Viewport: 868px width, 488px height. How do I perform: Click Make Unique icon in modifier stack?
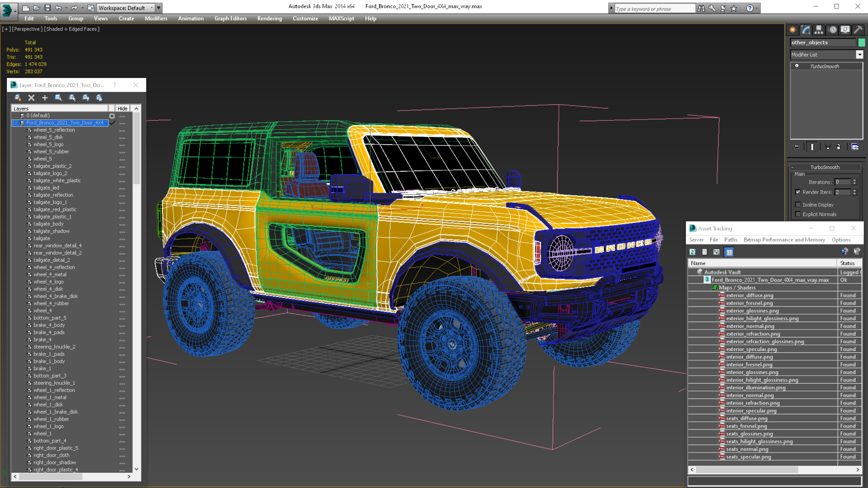coord(828,147)
